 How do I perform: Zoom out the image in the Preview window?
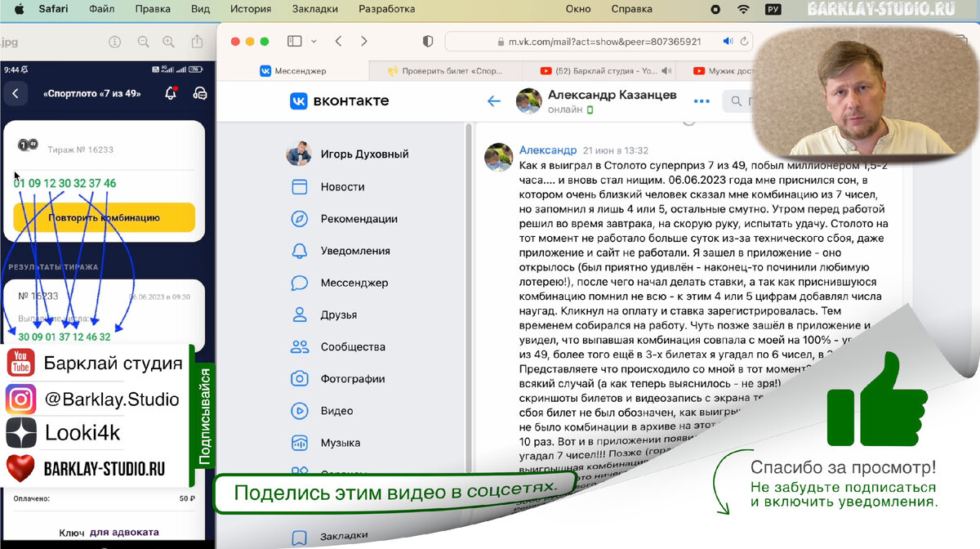pos(143,42)
